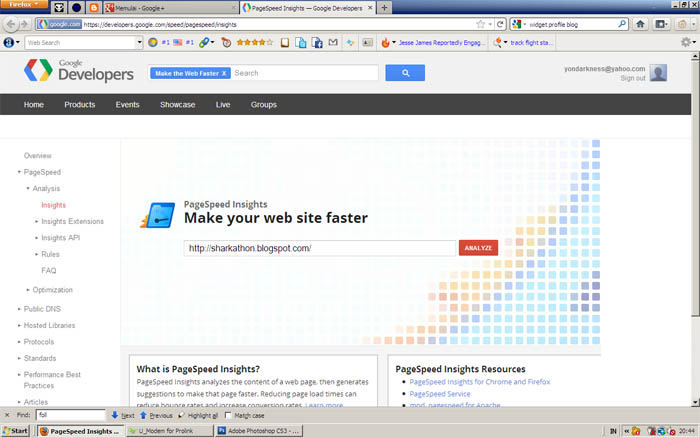
Task: Expand the Protocols sidebar section
Action: pos(19,342)
